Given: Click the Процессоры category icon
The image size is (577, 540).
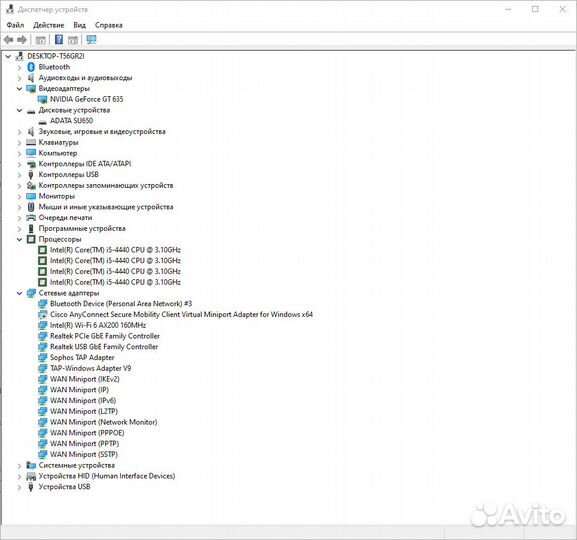Looking at the screenshot, I should pos(31,239).
